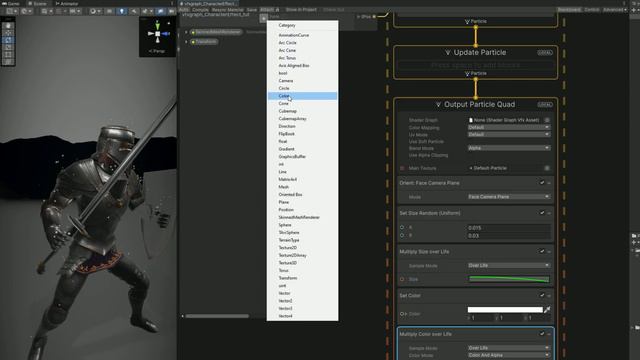Toggle Set Size Random block checkbox
Viewport: 640px width, 360px height.
(x=542, y=213)
